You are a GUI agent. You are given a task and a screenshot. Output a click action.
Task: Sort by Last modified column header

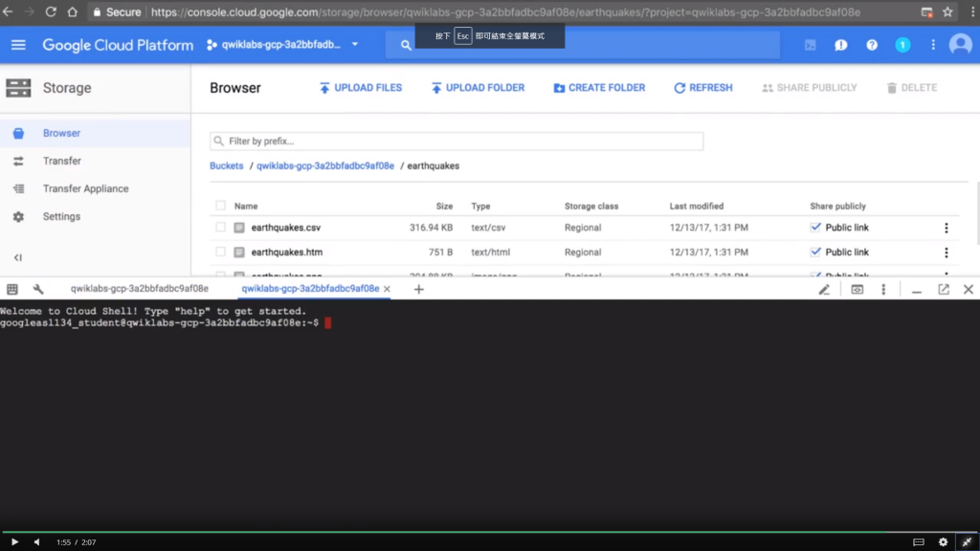(x=697, y=207)
